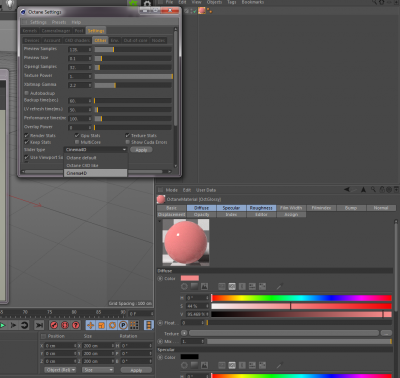Go to end of animation playback button
Screen dimensions: 400x378
coord(39,325)
